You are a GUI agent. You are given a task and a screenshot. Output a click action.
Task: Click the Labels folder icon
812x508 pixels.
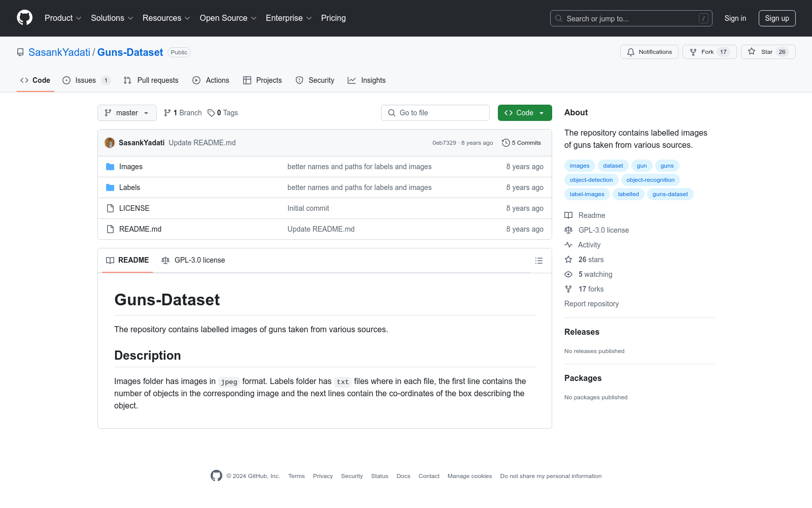110,187
